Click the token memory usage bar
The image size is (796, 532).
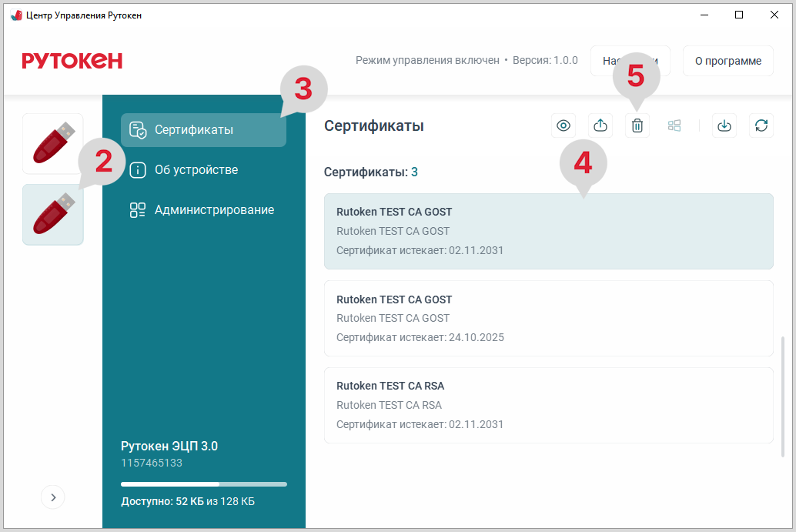(203, 484)
